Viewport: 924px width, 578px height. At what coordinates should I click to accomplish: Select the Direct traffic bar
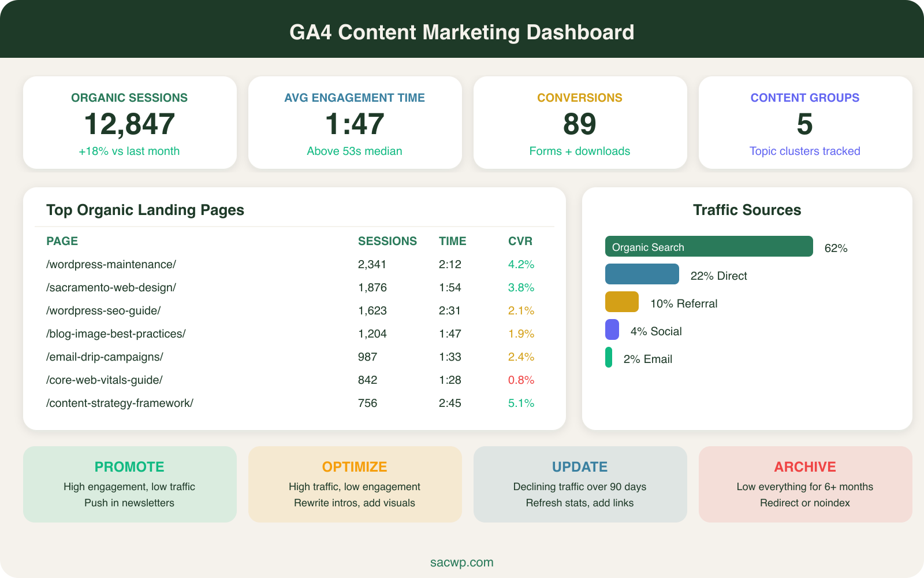tap(642, 274)
